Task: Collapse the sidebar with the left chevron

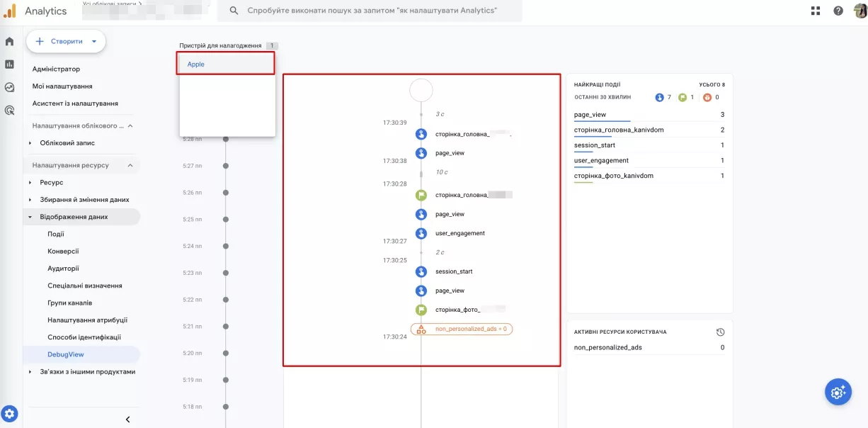Action: 127,419
